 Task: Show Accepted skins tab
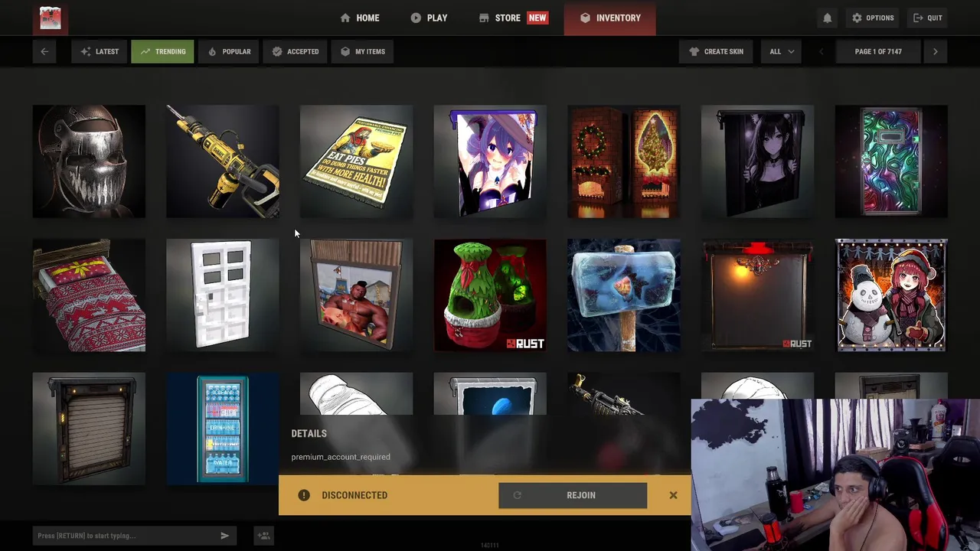point(296,51)
